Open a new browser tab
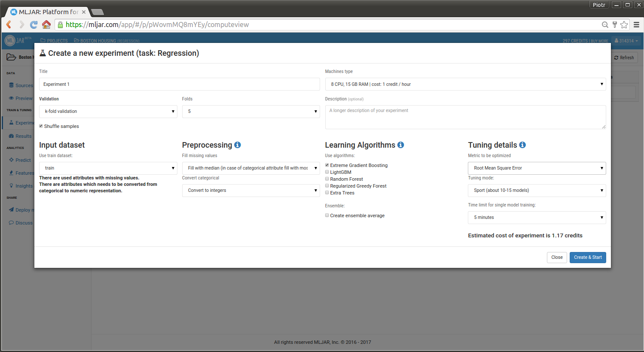This screenshot has width=644, height=352. pyautogui.click(x=98, y=12)
